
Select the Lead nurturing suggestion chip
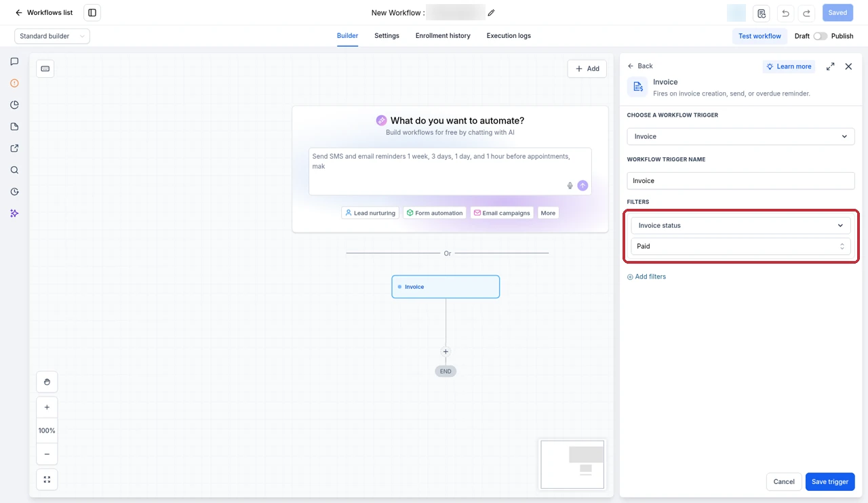[370, 213]
